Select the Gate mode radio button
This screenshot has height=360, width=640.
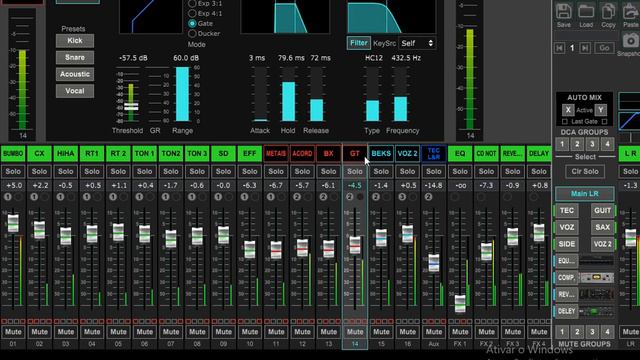pyautogui.click(x=192, y=24)
